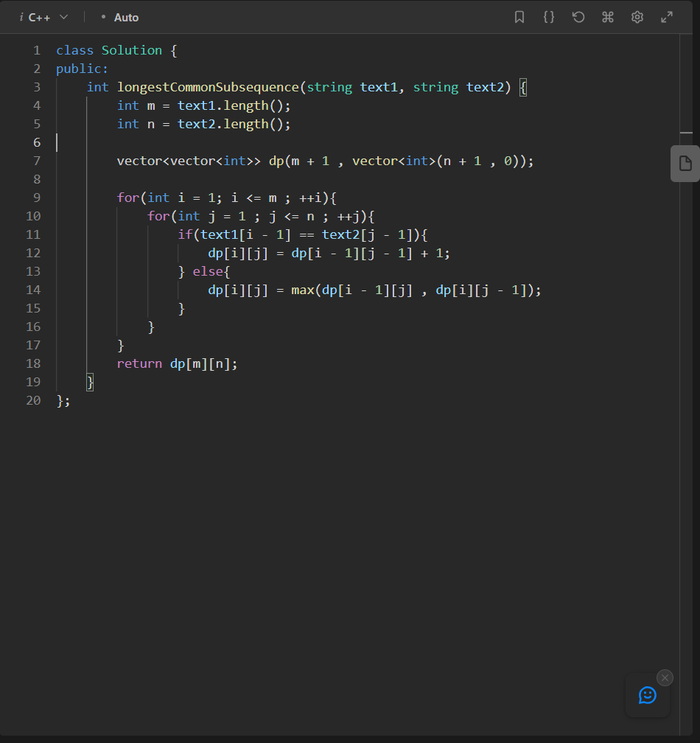Expand editor to fullscreen
This screenshot has height=743, width=700.
666,17
